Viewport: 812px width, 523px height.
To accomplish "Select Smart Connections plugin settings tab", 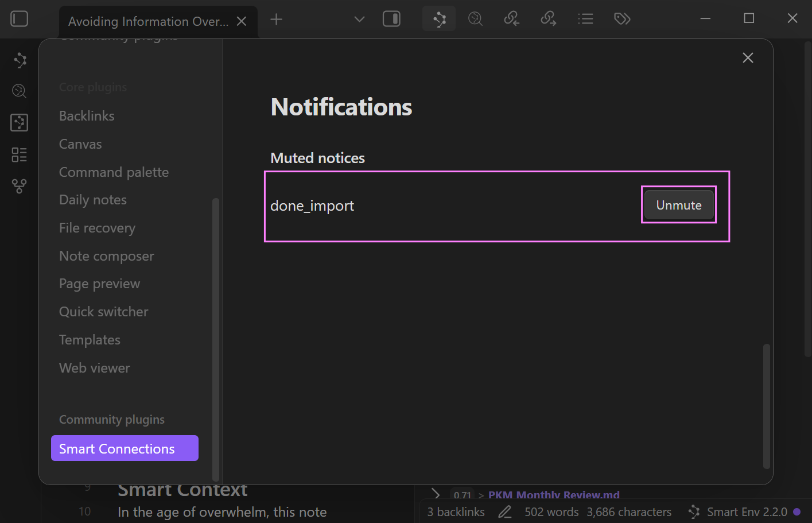I will 125,448.
